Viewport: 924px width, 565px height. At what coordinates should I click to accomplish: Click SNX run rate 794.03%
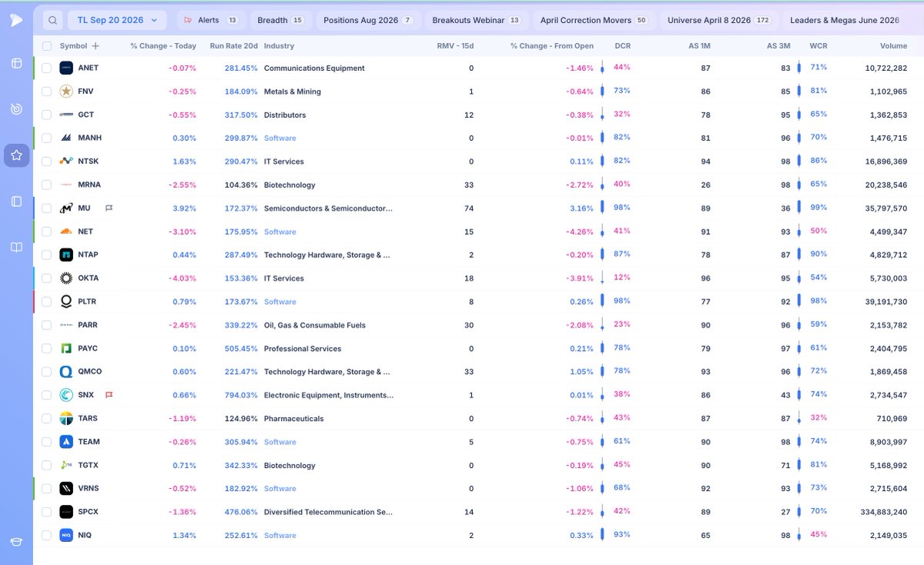[x=241, y=395]
